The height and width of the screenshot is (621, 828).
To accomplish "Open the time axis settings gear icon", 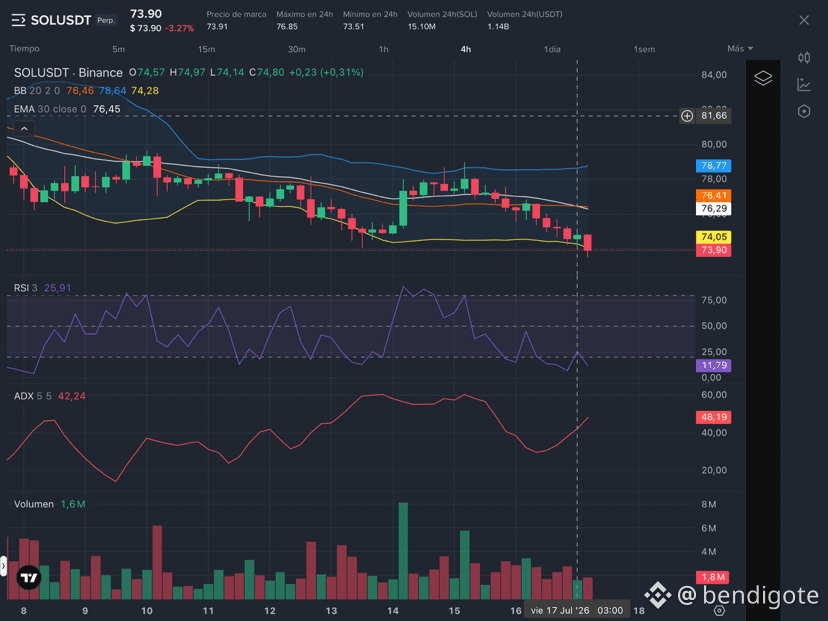I will point(719,610).
